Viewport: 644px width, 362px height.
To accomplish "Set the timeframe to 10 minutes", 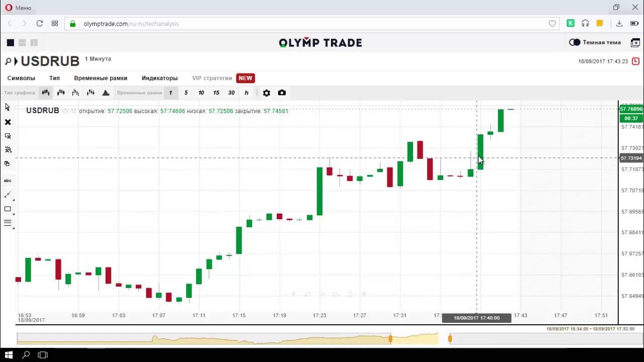I will click(201, 93).
